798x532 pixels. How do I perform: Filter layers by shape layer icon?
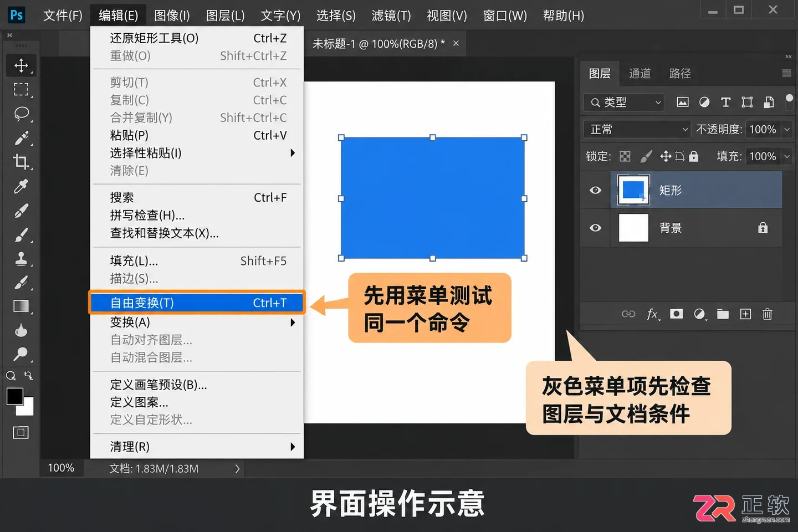[747, 102]
